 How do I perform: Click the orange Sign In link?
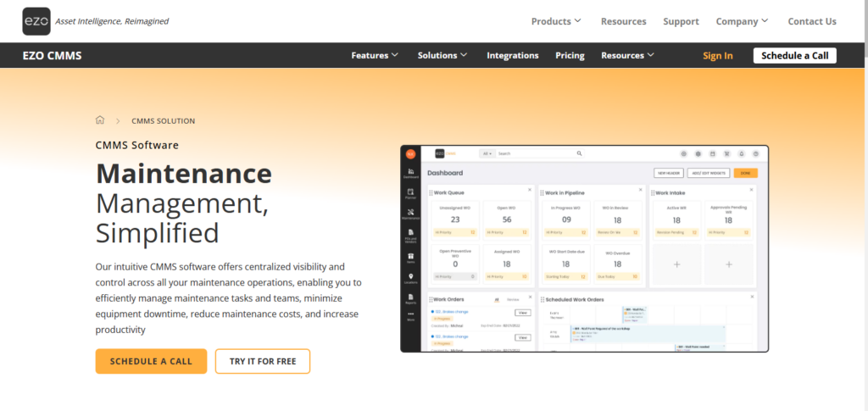tap(717, 55)
